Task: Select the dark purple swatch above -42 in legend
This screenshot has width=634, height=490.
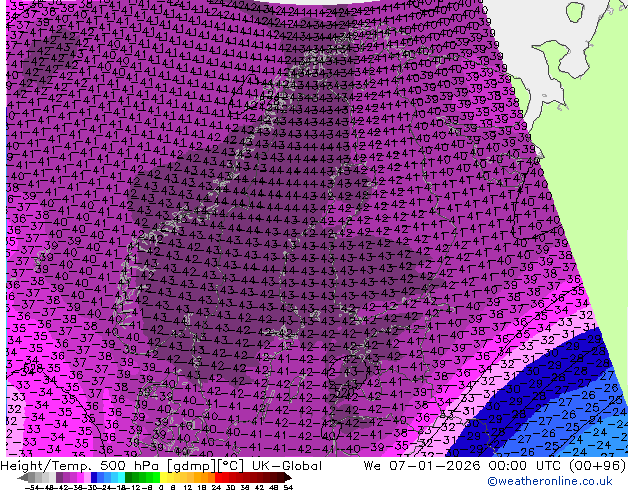Action: tap(59, 477)
